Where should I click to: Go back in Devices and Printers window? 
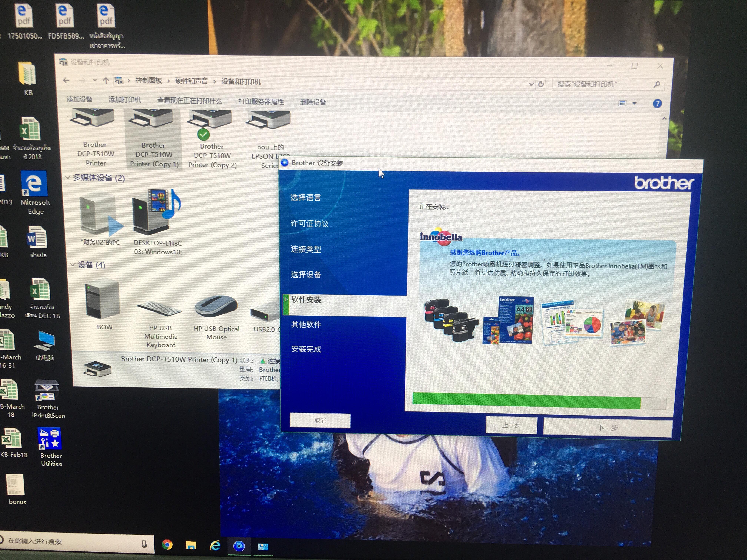point(66,80)
